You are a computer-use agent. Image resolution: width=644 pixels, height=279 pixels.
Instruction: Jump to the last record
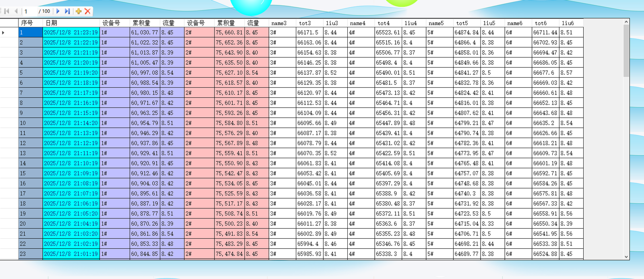click(67, 11)
